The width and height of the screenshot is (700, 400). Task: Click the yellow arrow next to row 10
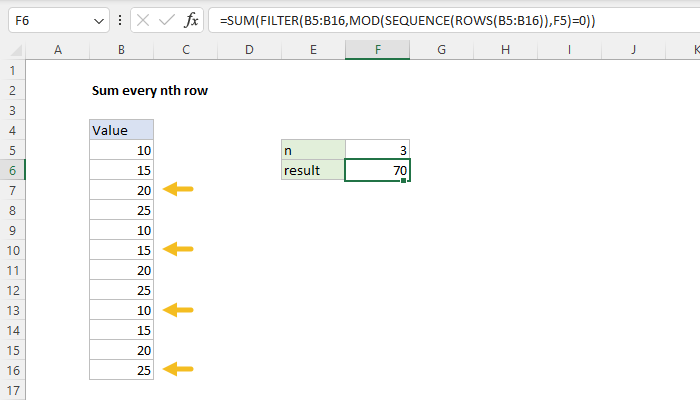coord(178,249)
